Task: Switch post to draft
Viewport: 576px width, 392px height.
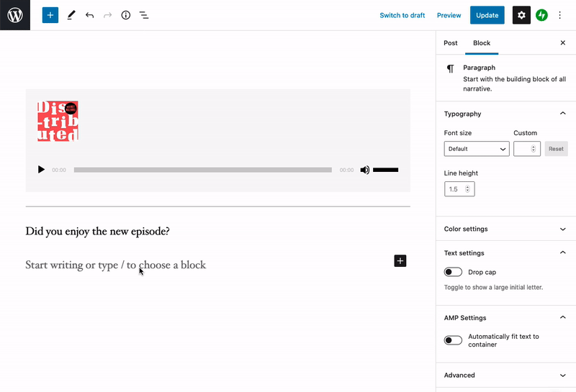Action: click(402, 15)
